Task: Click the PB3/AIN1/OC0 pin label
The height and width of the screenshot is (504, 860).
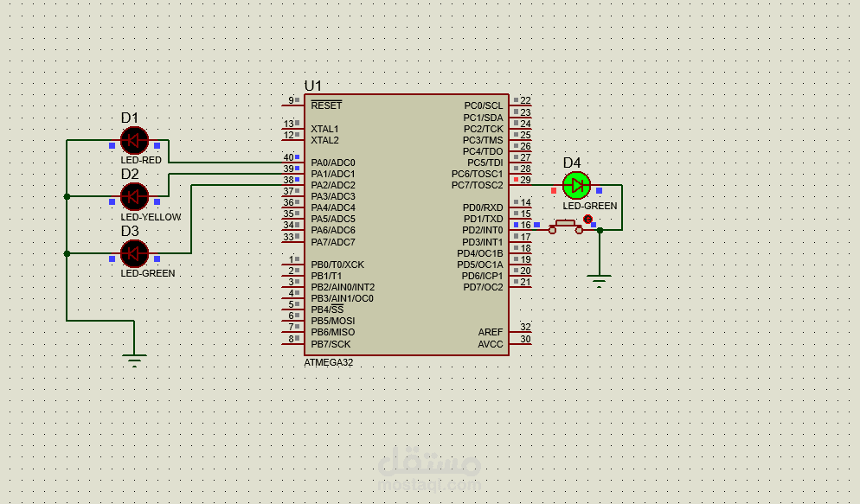Action: tap(343, 298)
